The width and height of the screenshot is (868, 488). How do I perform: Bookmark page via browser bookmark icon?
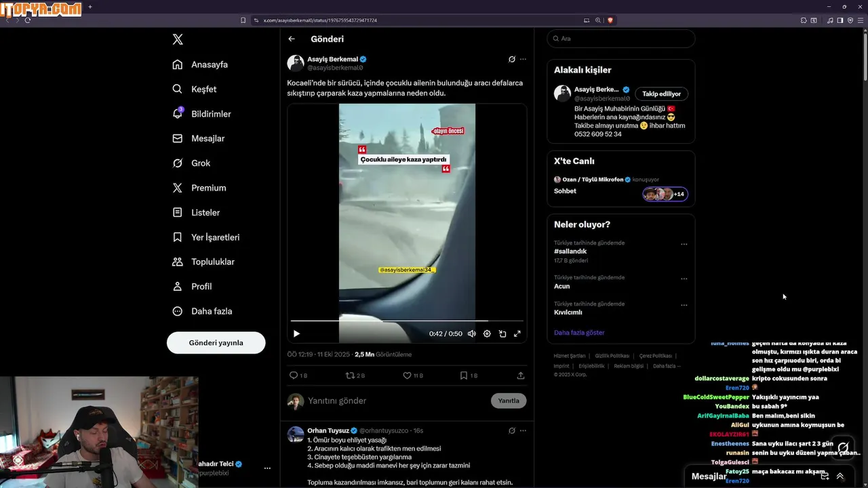(243, 20)
